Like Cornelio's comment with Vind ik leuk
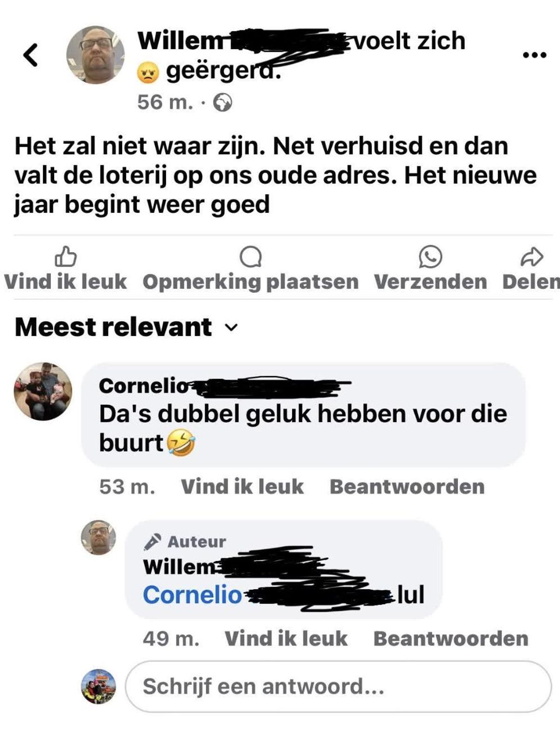The width and height of the screenshot is (560, 739). pyautogui.click(x=242, y=486)
